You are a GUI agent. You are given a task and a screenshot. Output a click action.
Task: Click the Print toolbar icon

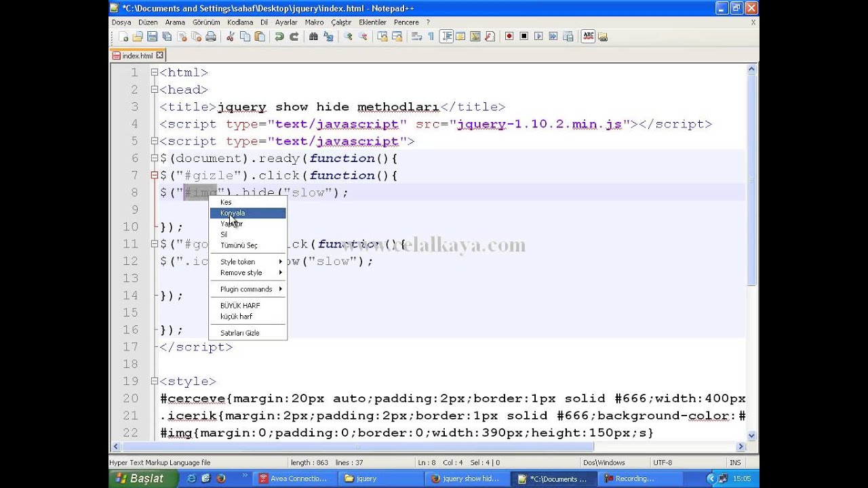tap(211, 37)
